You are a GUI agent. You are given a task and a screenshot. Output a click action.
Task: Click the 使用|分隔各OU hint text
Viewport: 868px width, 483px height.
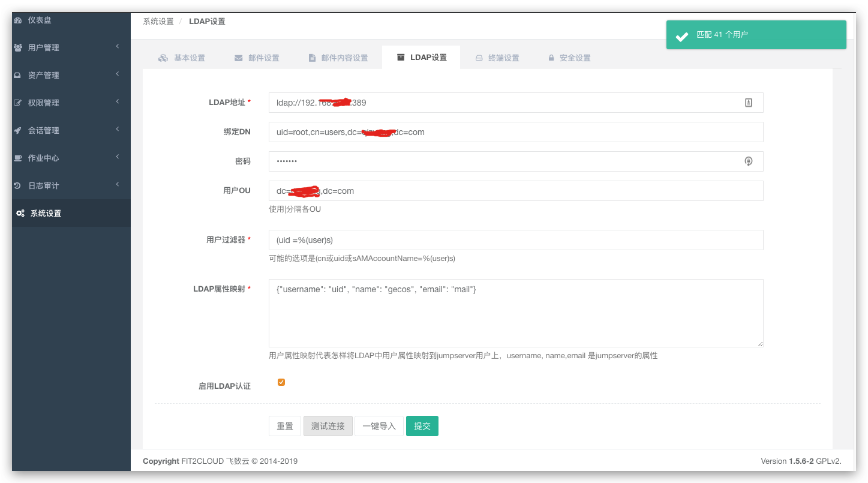(295, 209)
